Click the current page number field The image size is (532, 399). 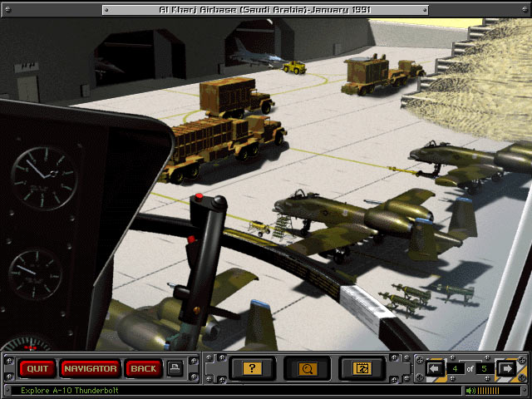[456, 368]
